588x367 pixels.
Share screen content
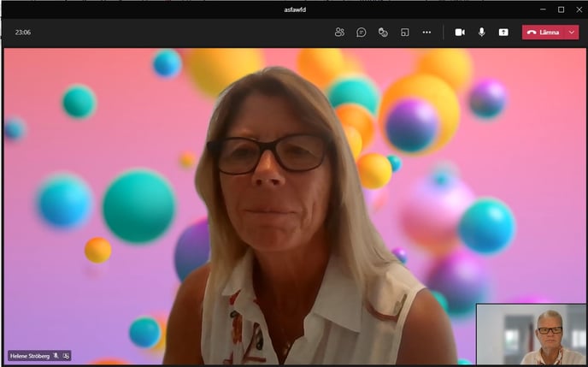503,33
